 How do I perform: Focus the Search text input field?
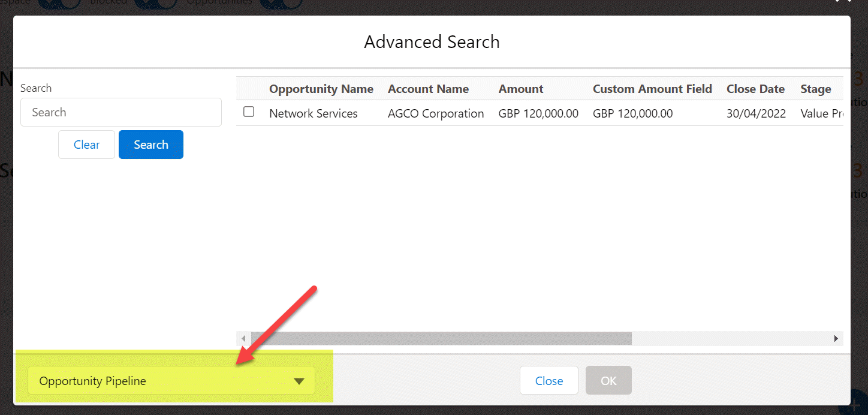(121, 112)
